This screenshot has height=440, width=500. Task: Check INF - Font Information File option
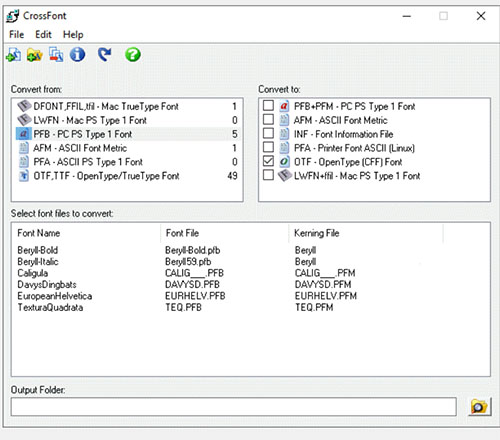[268, 133]
